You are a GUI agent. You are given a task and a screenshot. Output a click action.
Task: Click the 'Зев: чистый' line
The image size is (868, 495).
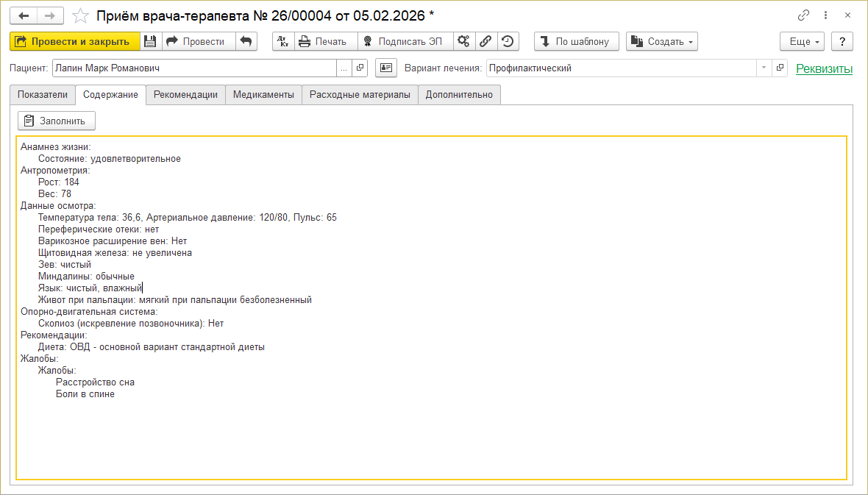[x=65, y=265]
